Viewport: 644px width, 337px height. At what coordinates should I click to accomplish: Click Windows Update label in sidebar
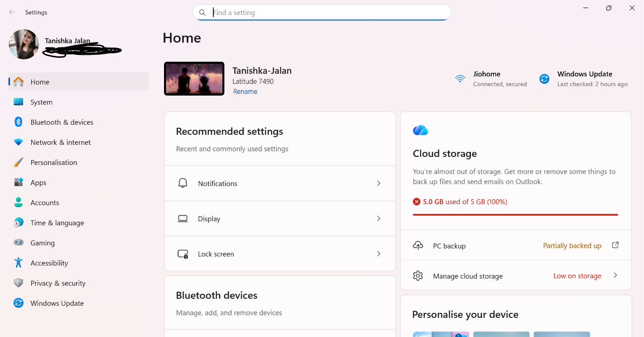57,303
